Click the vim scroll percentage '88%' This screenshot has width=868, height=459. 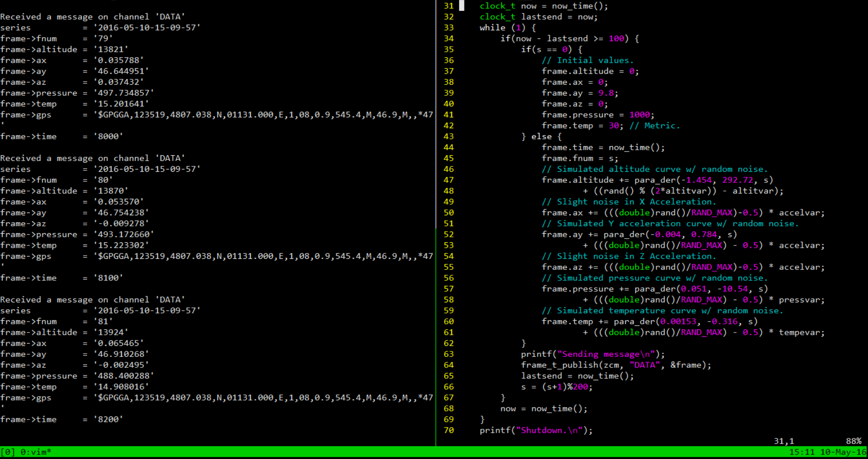tap(854, 441)
